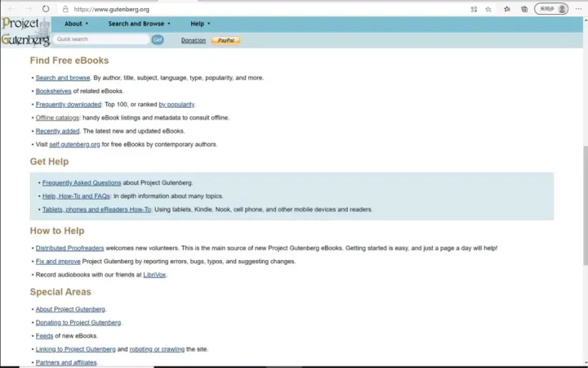Open Help, How-To and FAQs link
The height and width of the screenshot is (368, 588).
pyautogui.click(x=76, y=196)
